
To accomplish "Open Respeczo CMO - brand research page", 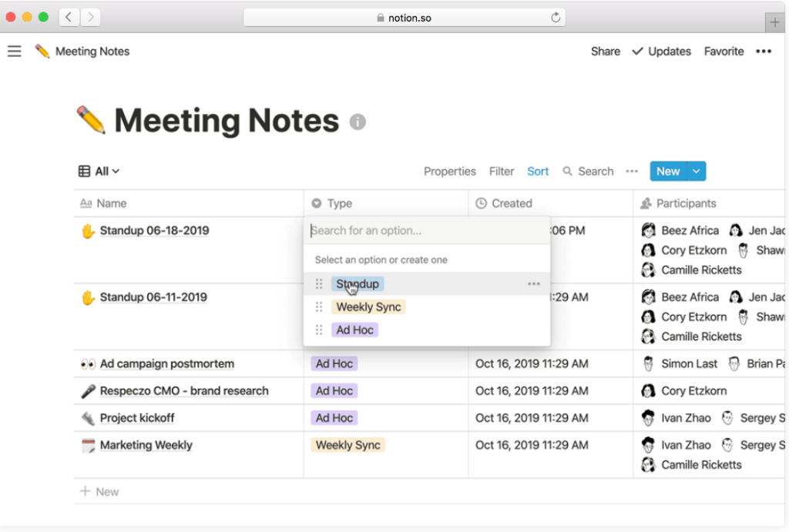I will tap(184, 390).
